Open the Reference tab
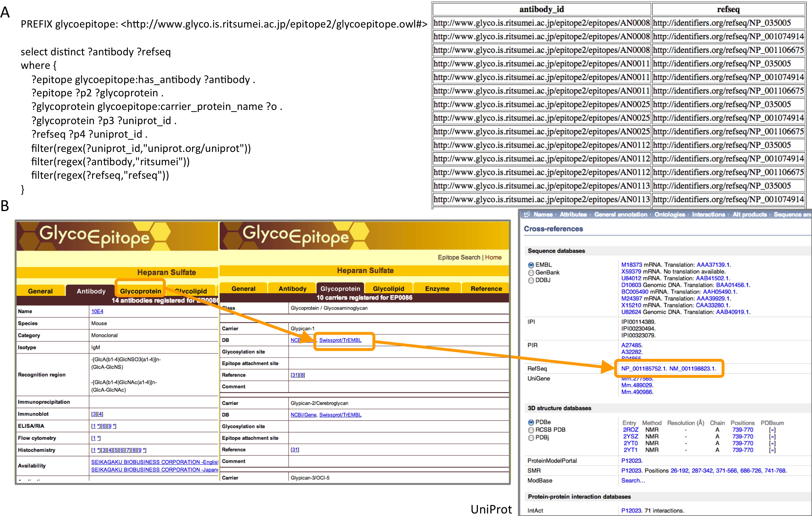Image resolution: width=812 pixels, height=516 pixels. (486, 289)
